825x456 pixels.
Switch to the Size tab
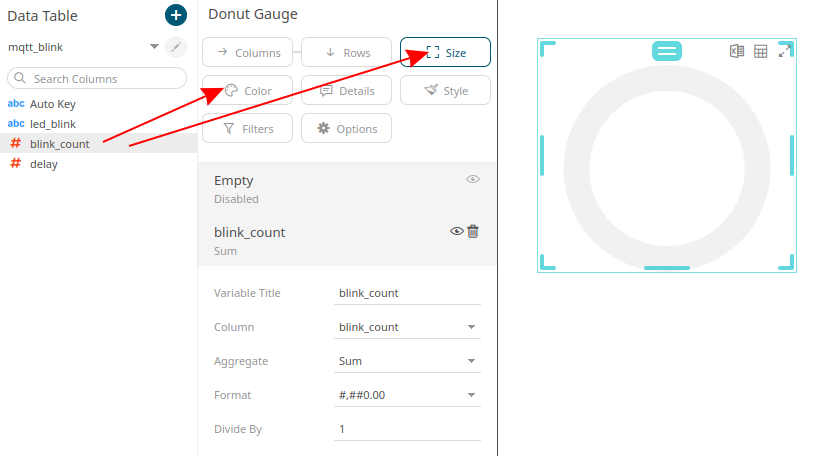click(x=445, y=53)
